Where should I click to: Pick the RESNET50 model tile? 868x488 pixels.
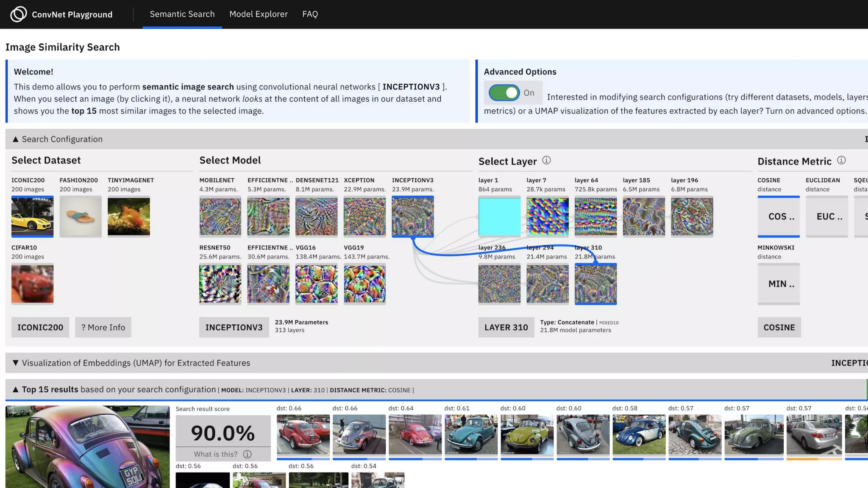click(220, 283)
